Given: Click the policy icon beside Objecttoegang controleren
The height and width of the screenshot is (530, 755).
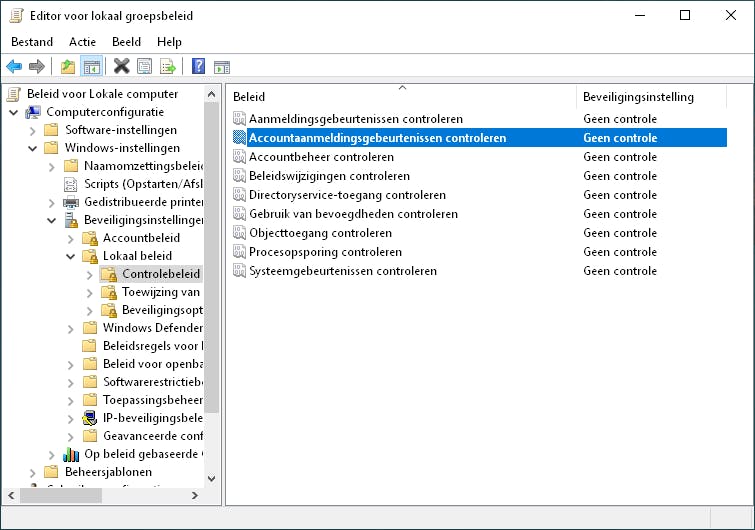Looking at the screenshot, I should 239,233.
